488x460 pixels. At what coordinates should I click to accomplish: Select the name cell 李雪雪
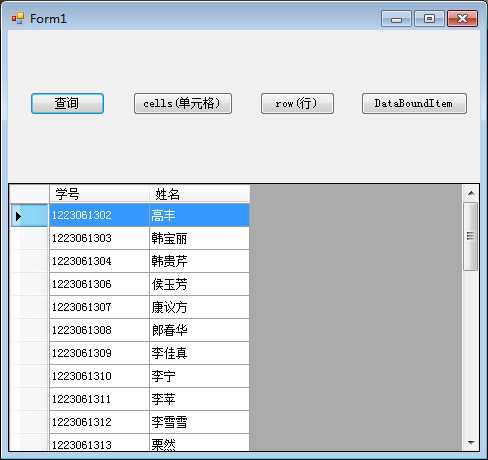(199, 422)
